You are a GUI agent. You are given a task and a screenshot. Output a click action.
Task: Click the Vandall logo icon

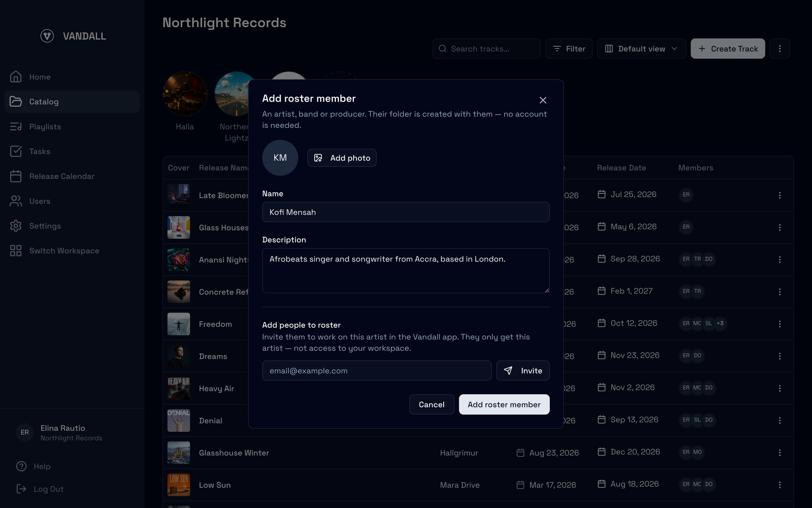coord(47,36)
